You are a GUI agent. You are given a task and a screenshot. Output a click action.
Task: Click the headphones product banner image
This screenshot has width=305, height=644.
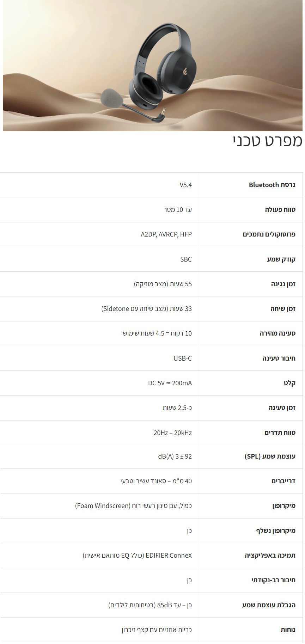152,66
